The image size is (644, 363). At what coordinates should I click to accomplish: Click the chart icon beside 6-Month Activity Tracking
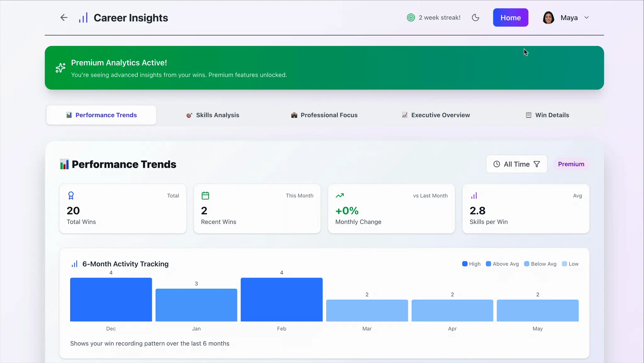click(75, 264)
